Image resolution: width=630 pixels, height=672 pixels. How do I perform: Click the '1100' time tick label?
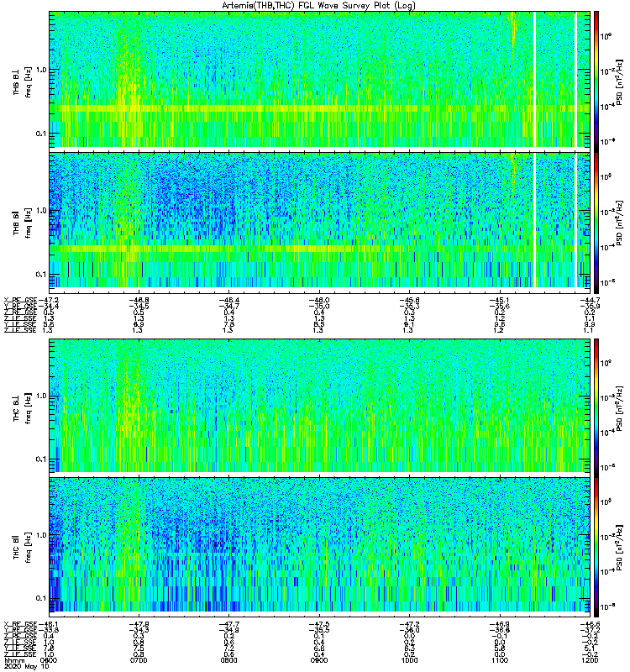click(500, 660)
